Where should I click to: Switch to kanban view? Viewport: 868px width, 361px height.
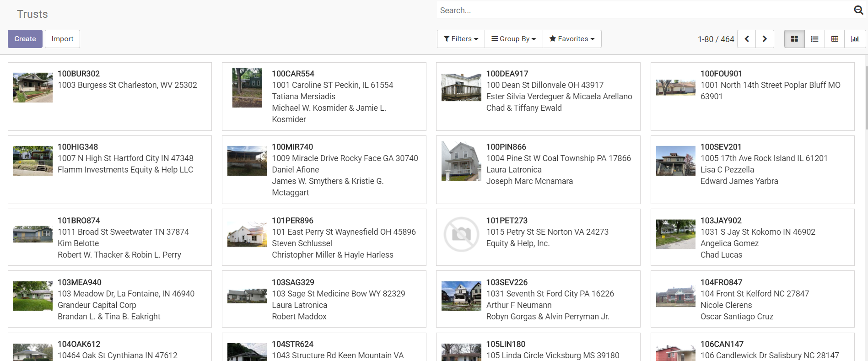coord(794,39)
